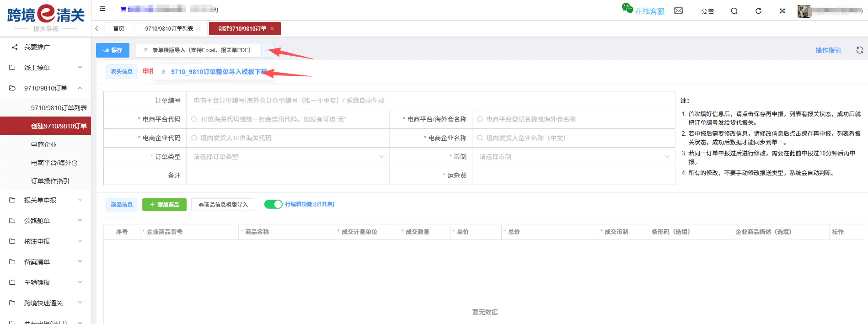Expand 备案清单 sidebar menu

pyautogui.click(x=46, y=262)
